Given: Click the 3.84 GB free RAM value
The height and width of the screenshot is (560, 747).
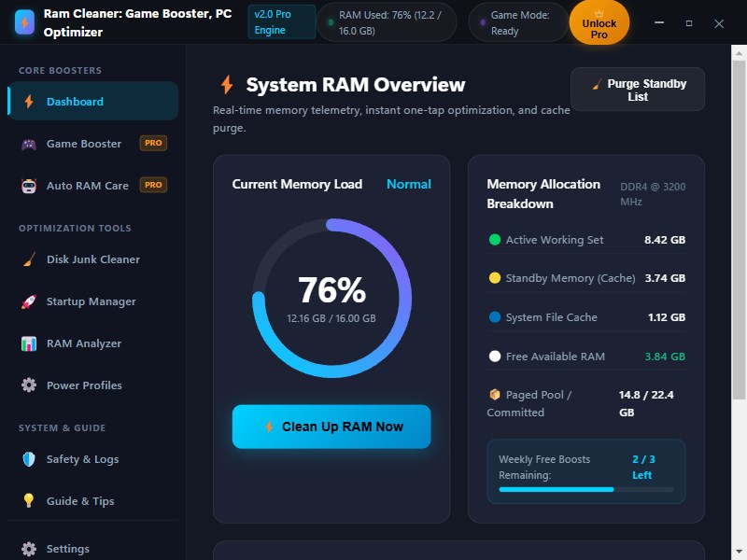Looking at the screenshot, I should 665,357.
